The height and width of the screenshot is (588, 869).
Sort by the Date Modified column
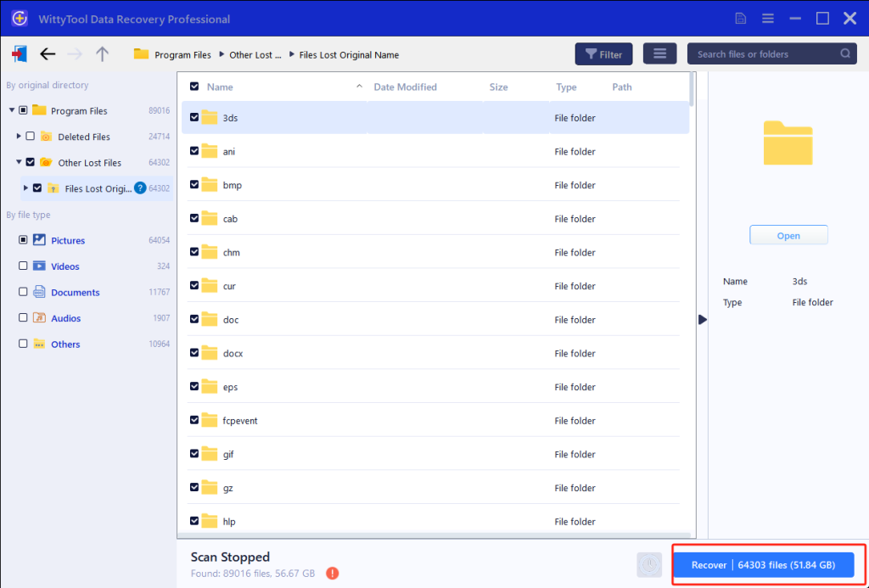[x=405, y=87]
